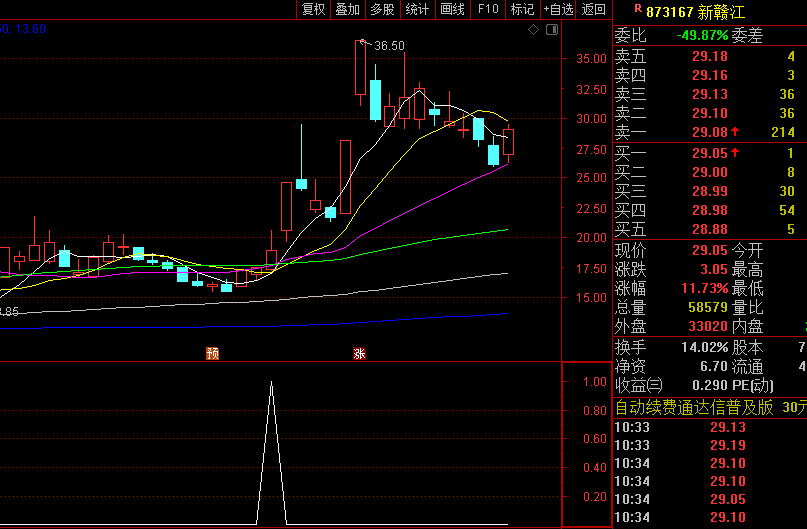Screen dimensions: 807x529
Task: Click the 复权 toolbar button
Action: pos(313,9)
